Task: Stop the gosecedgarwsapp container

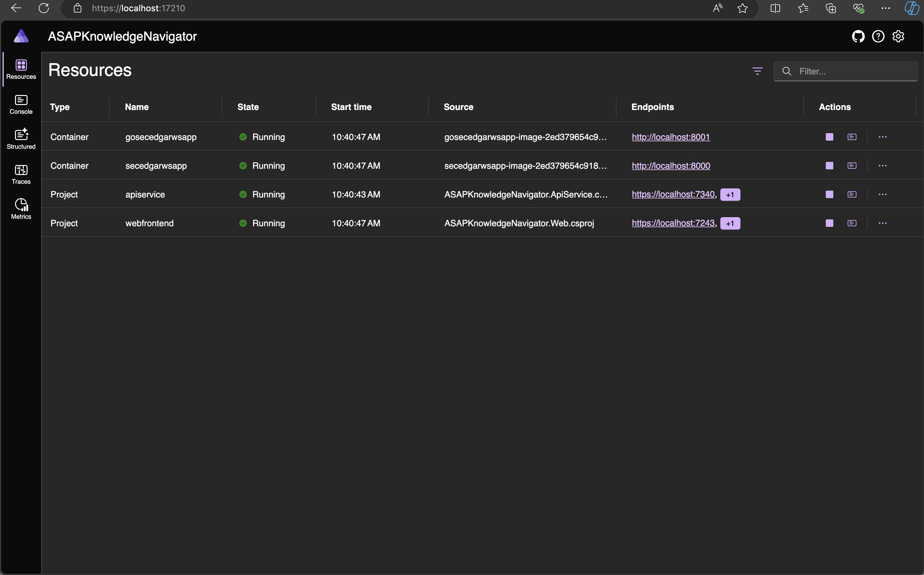Action: (829, 137)
